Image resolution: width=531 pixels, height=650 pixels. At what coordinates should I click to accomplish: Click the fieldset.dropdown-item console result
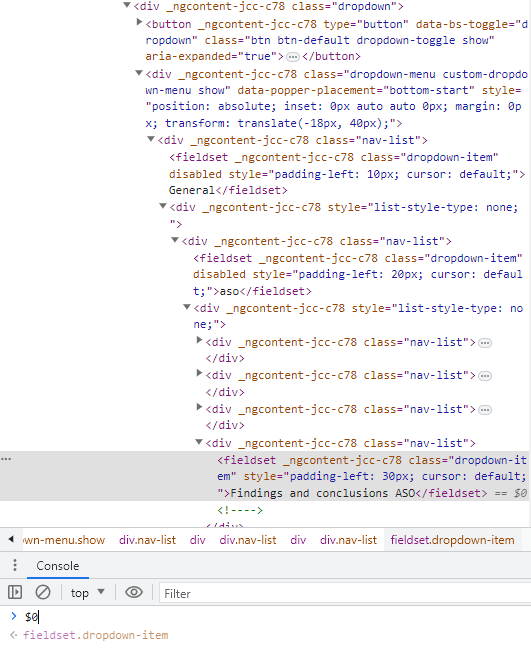[96, 635]
